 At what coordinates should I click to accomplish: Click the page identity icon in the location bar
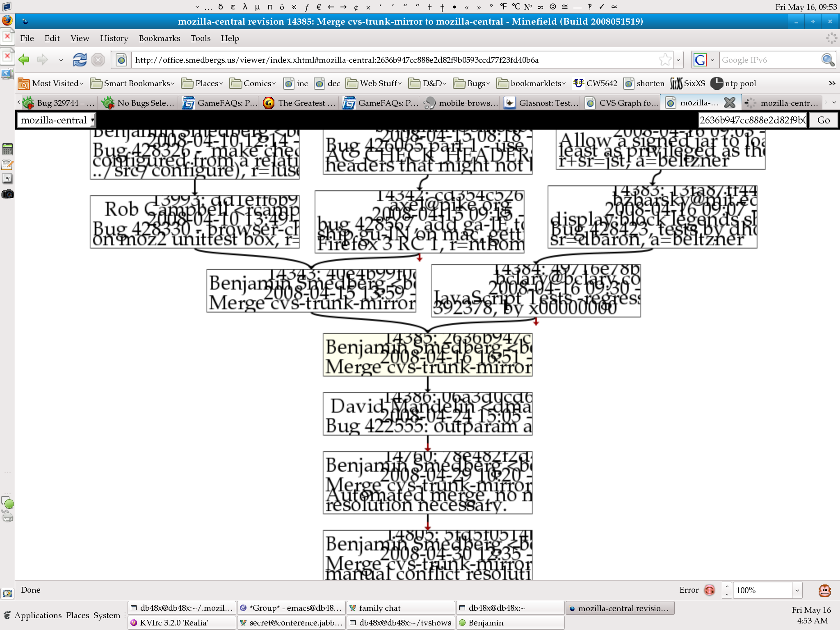pyautogui.click(x=121, y=60)
